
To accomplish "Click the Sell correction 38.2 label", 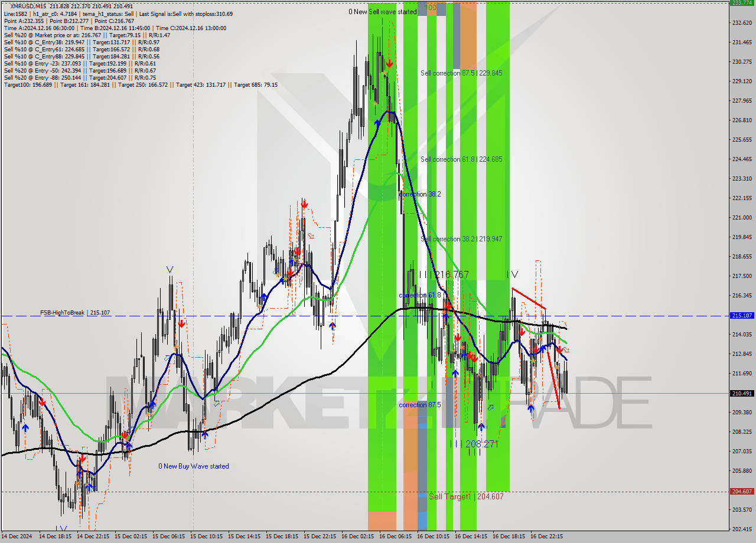I will point(461,239).
